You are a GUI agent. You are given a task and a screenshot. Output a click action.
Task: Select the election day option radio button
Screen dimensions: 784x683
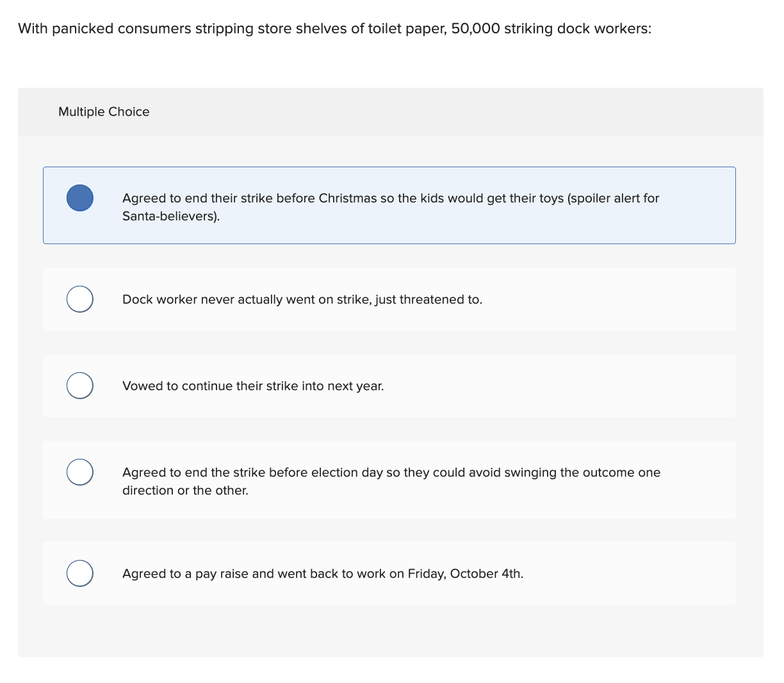pyautogui.click(x=80, y=472)
